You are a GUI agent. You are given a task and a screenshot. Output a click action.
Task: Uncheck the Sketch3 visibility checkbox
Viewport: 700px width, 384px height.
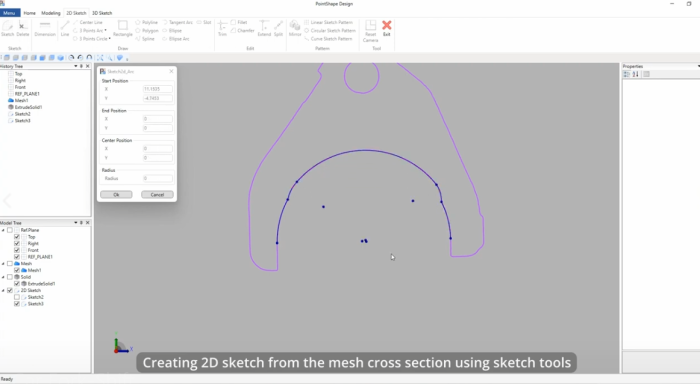17,304
